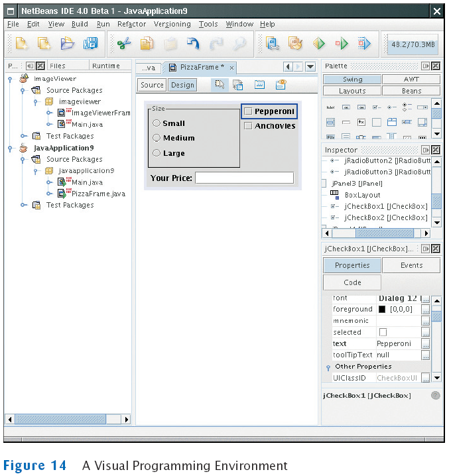The image size is (449, 476).
Task: Click the cut scissors icon in toolbar
Action: 124,44
